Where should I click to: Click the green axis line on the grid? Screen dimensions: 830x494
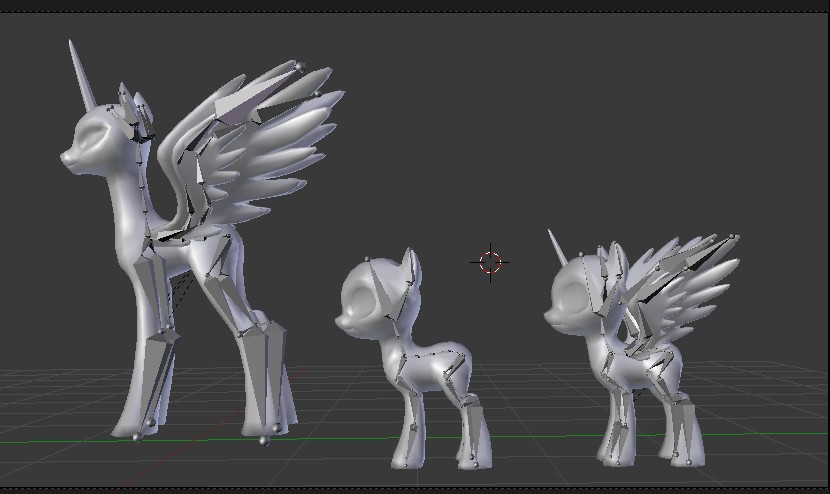760,435
